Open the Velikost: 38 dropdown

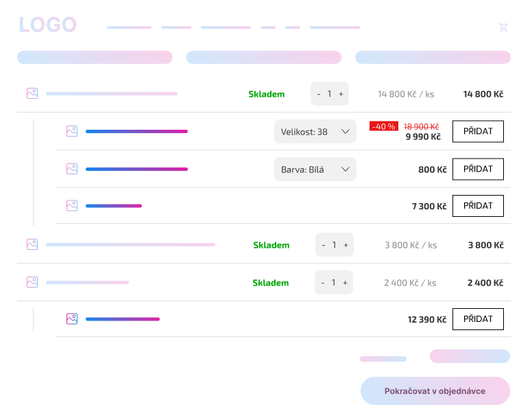315,131
